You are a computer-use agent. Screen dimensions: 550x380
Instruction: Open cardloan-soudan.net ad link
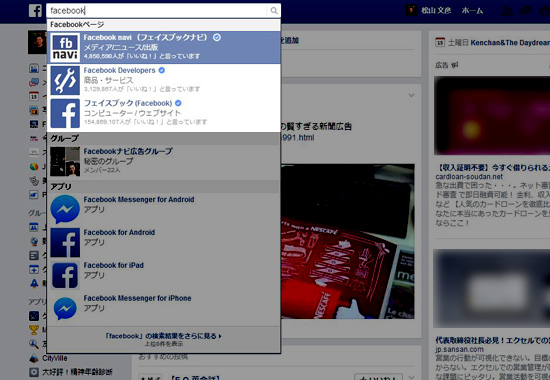469,176
